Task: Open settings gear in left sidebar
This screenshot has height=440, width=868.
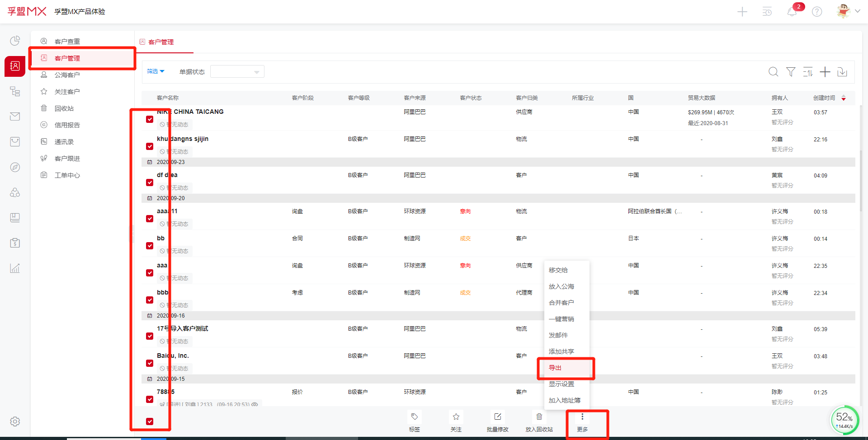Action: click(x=15, y=421)
